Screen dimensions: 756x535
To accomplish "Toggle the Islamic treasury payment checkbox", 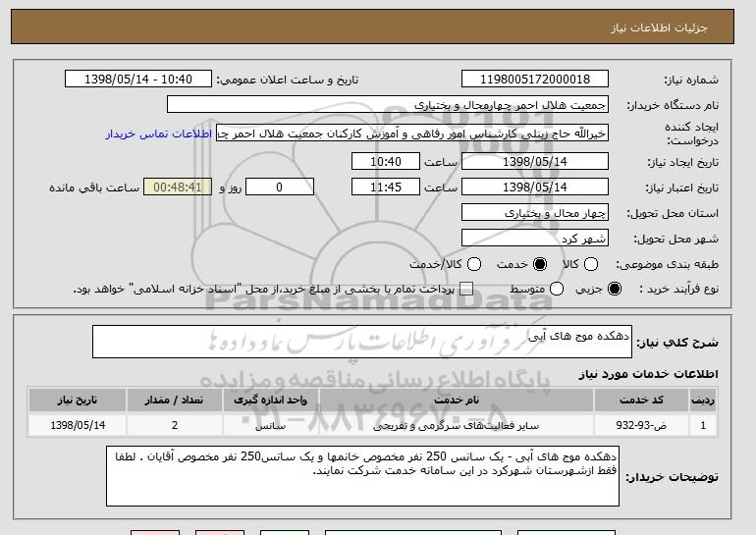I will pyautogui.click(x=466, y=289).
